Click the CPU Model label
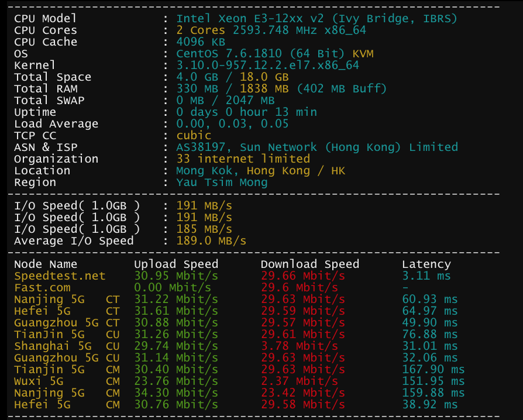The height and width of the screenshot is (420, 523). (45, 19)
